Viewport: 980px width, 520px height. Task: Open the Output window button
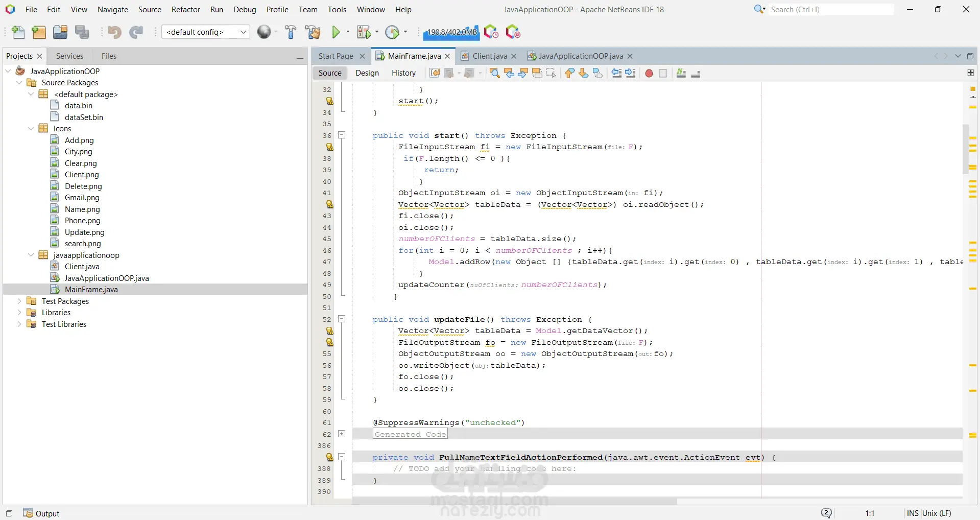point(42,513)
